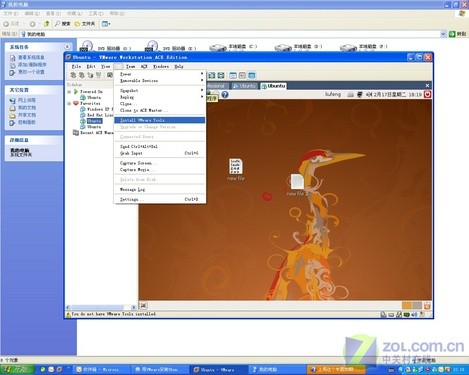Click the trash icon on Ubuntu bottom panel
The height and width of the screenshot is (375, 469).
click(427, 305)
